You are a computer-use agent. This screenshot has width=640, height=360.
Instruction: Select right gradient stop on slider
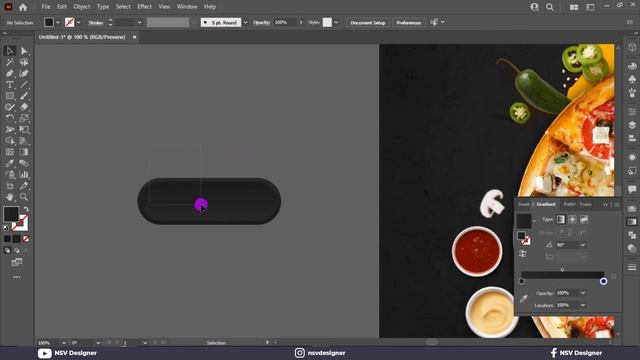tap(603, 281)
